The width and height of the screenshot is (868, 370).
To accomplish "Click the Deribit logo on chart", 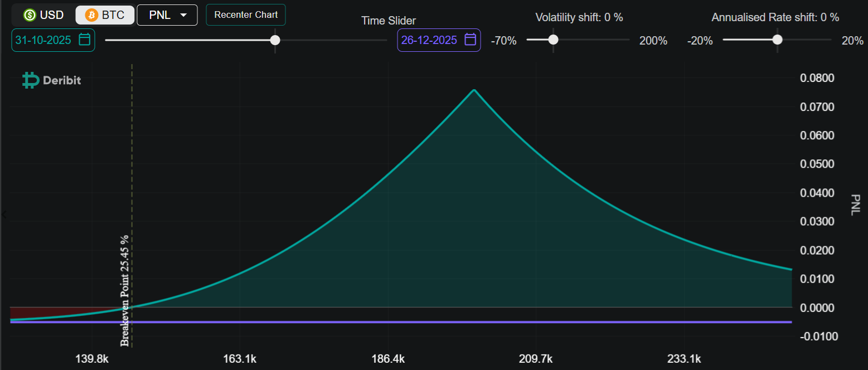I will [x=52, y=81].
